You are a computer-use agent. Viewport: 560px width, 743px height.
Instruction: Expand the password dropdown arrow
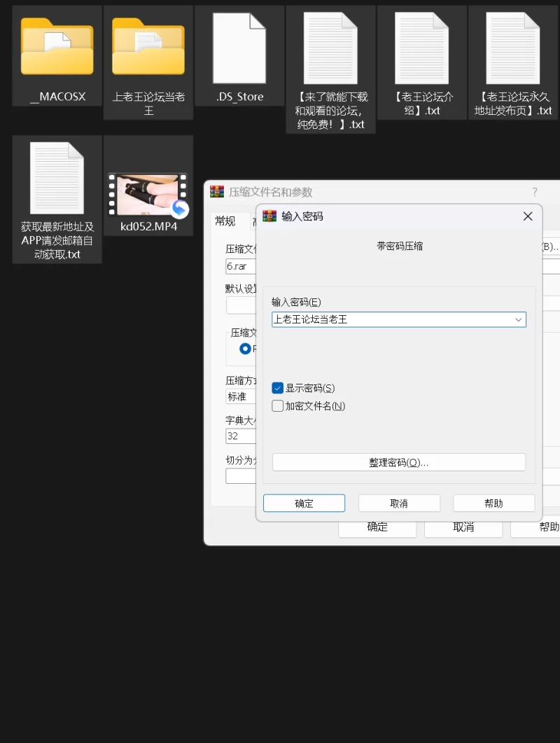[519, 319]
